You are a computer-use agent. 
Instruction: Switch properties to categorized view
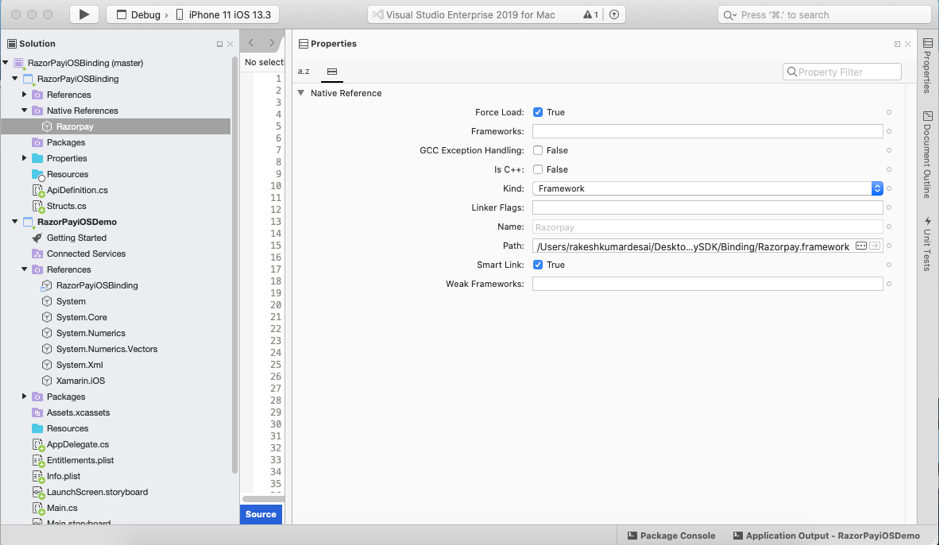(x=332, y=71)
